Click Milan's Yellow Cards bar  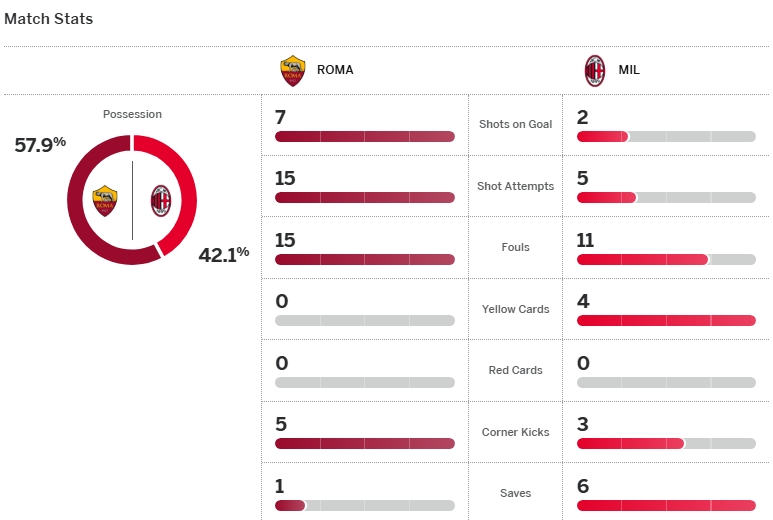click(666, 321)
